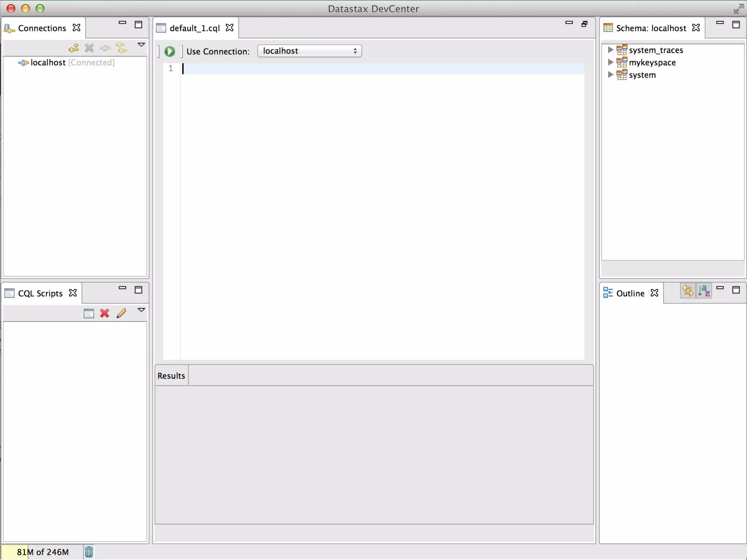Viewport: 747px width, 560px height.
Task: Click the disconnect icon in Connections toolbar
Action: [x=105, y=48]
